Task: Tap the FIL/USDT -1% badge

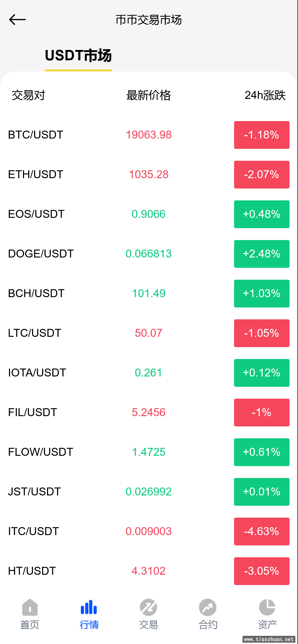Action: point(262,412)
